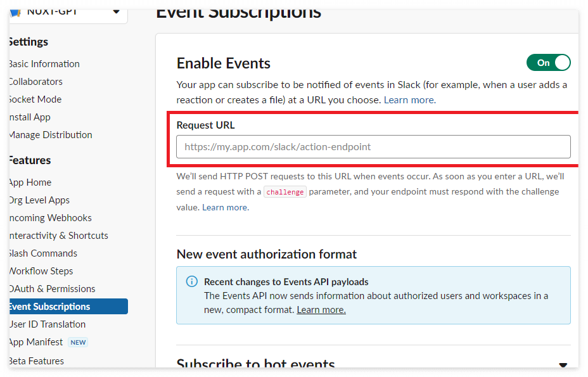Click the NEW badge beside App Manifest
Image resolution: width=588 pixels, height=377 pixels.
(78, 342)
